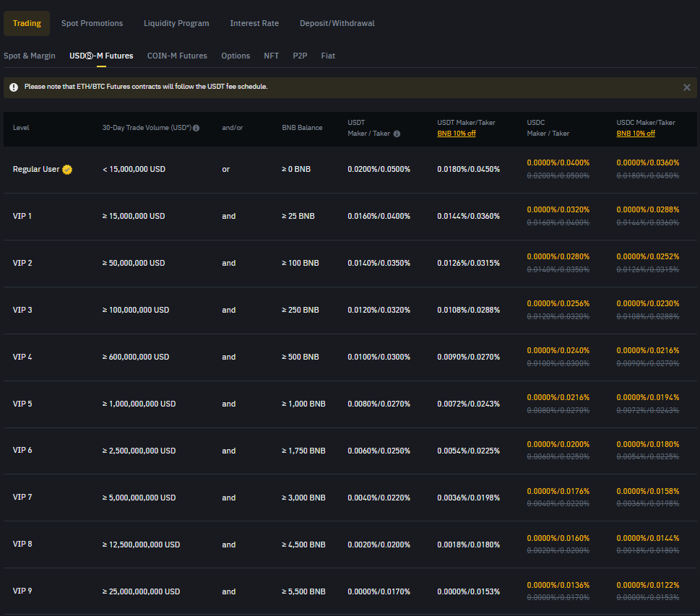Open COIN-M Futures fee table
The width and height of the screenshot is (700, 616).
(x=177, y=56)
